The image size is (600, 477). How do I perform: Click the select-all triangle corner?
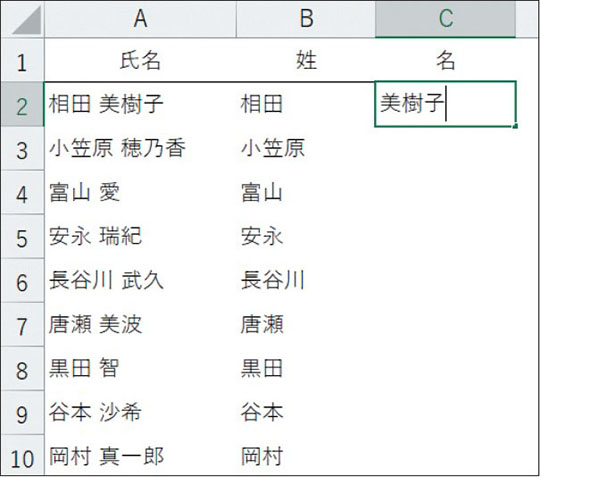coord(23,19)
